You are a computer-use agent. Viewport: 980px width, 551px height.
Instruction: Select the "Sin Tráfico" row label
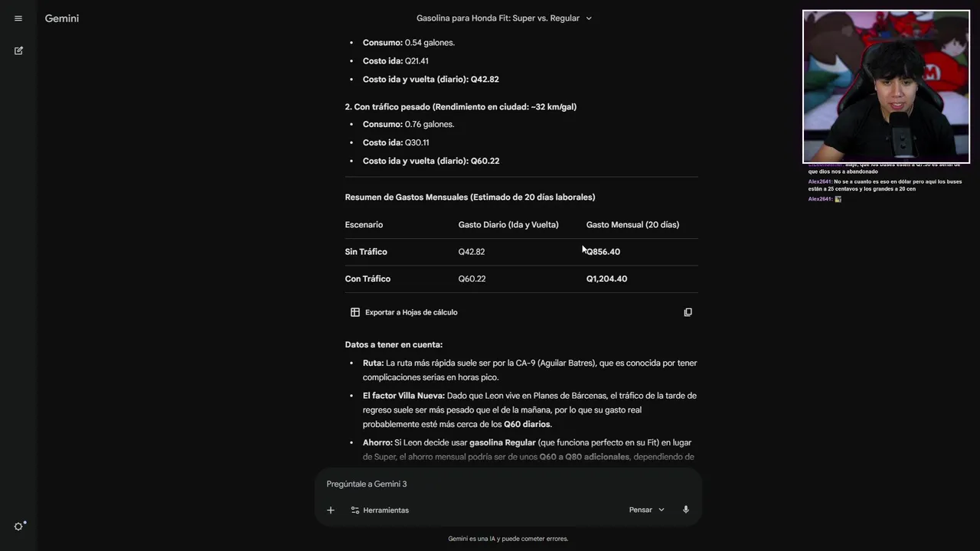pos(366,252)
